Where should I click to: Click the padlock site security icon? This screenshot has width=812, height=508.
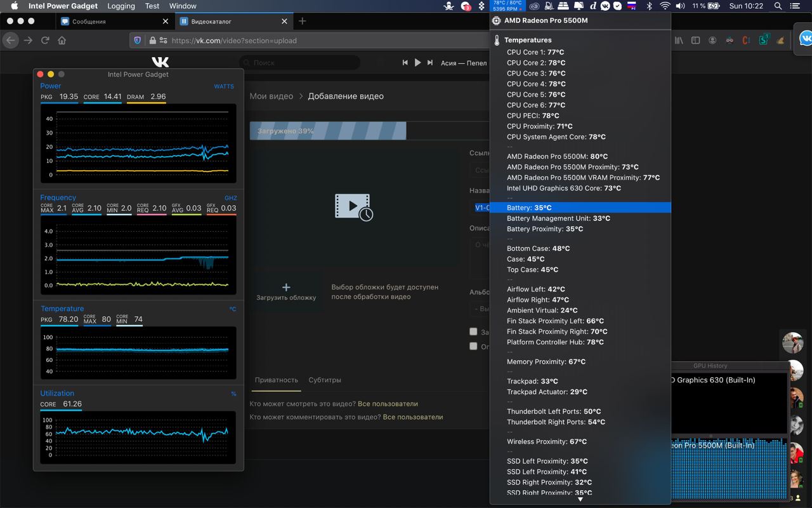(152, 40)
